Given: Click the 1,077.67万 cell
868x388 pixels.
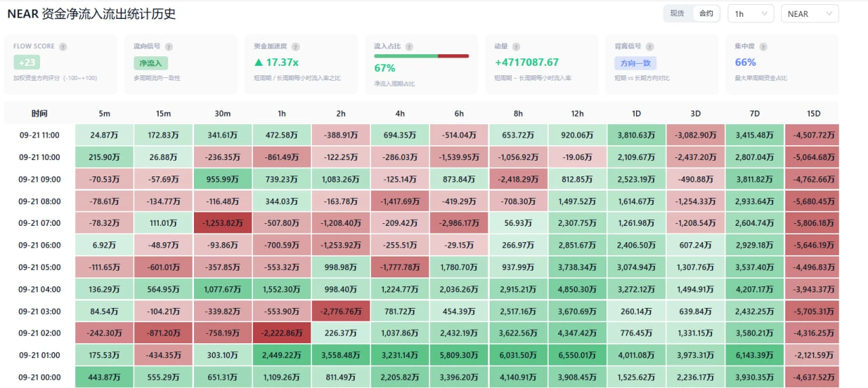Looking at the screenshot, I should (x=222, y=289).
